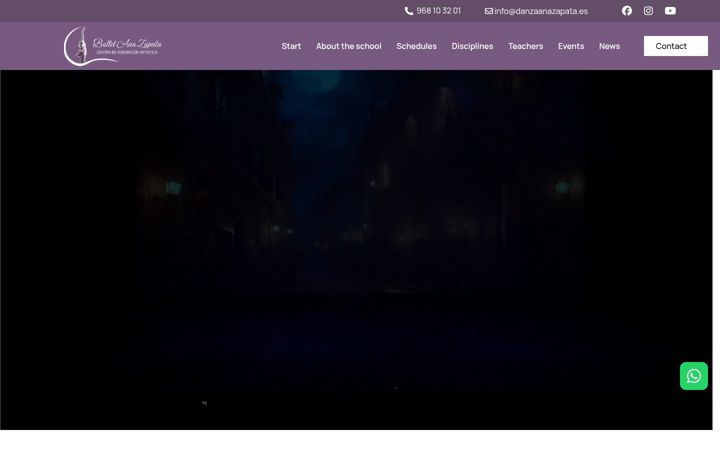
Task: Click the envelope icon next to the email
Action: pos(489,11)
